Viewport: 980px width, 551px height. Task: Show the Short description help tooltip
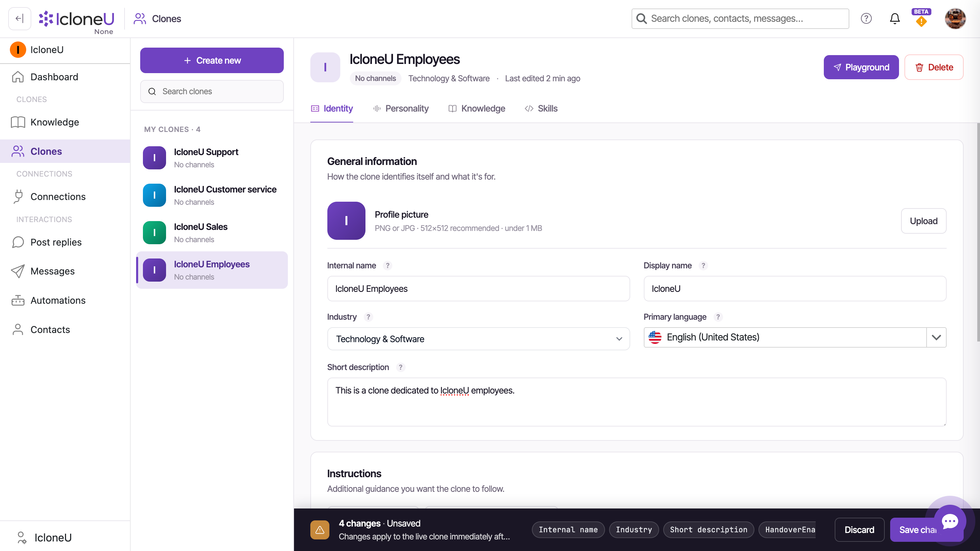click(401, 367)
